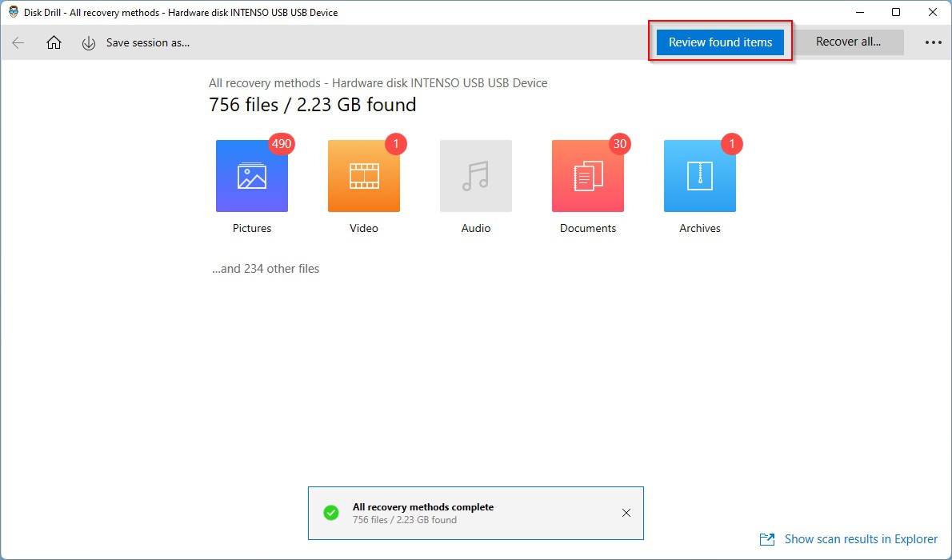Minimize the Disk Drill window
The image size is (952, 560).
click(x=860, y=12)
